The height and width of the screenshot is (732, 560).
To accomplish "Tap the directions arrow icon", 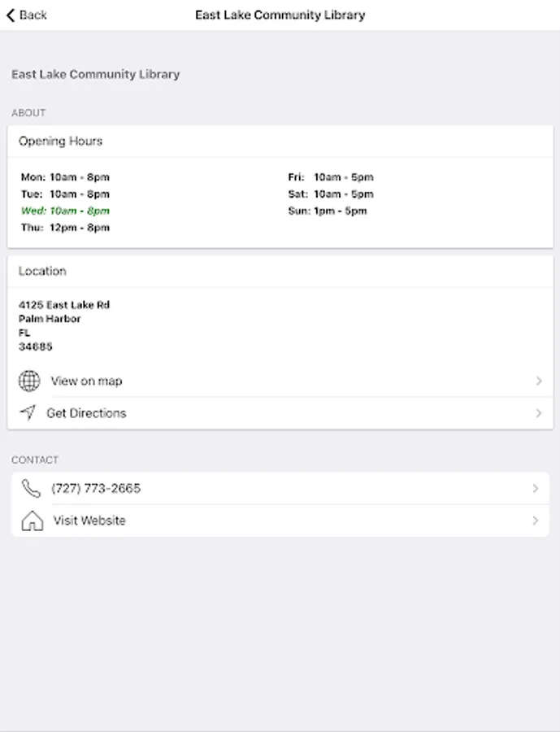I will (x=28, y=413).
